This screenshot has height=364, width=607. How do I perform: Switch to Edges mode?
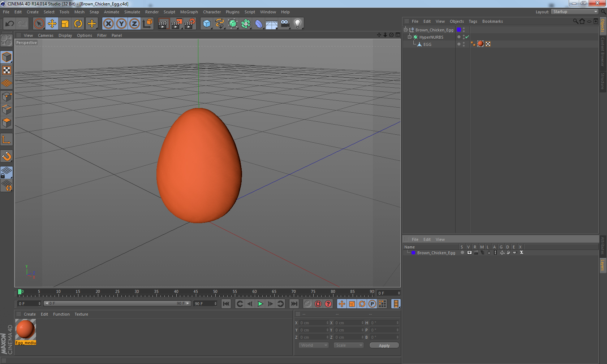(x=7, y=109)
